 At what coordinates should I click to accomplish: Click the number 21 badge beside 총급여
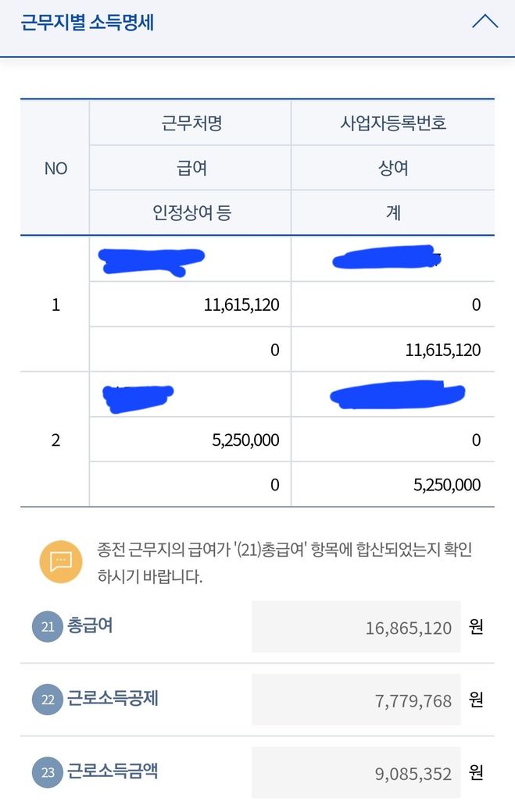coord(48,627)
